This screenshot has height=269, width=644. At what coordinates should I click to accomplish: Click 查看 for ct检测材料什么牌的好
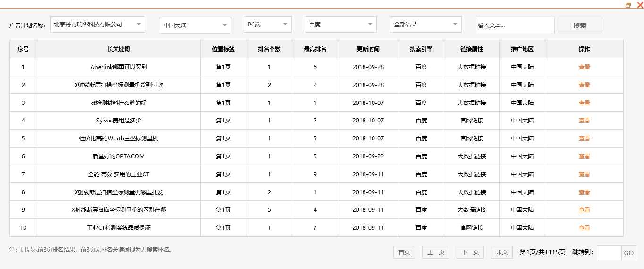click(585, 103)
